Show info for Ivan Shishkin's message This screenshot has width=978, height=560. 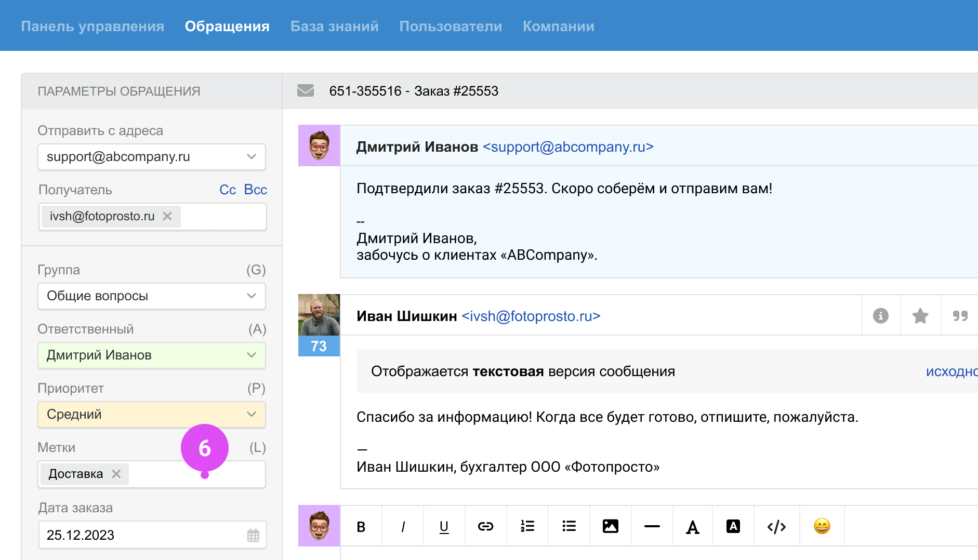click(880, 316)
